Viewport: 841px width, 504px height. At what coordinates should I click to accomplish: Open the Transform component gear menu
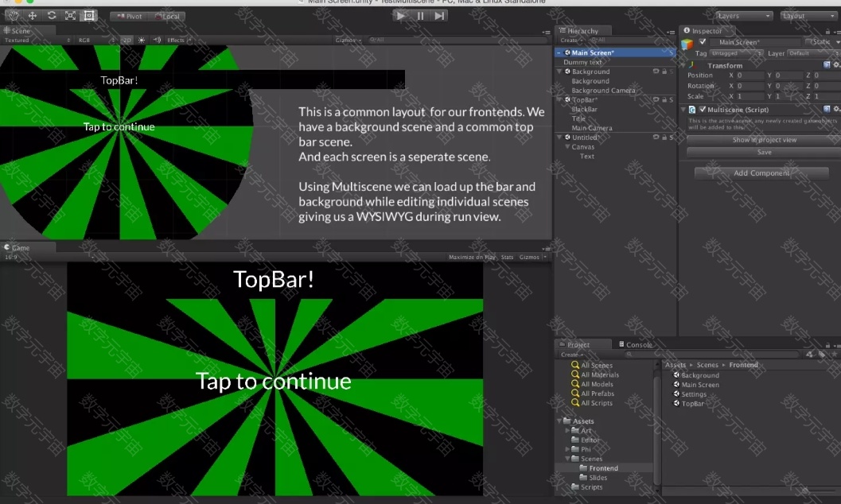point(836,65)
